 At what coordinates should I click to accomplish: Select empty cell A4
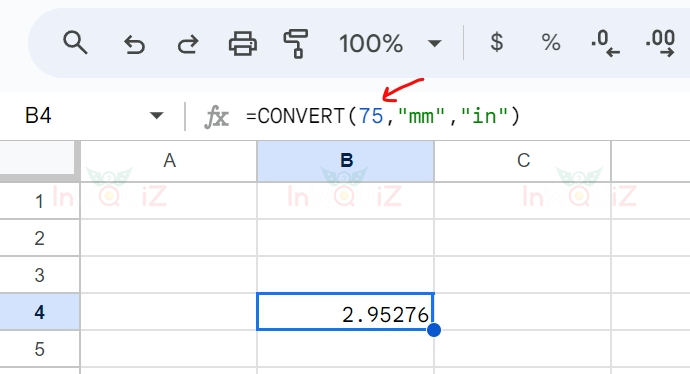coord(169,312)
